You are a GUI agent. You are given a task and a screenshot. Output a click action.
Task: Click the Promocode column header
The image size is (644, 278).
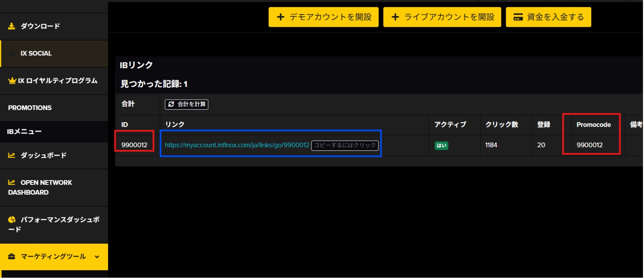point(593,125)
